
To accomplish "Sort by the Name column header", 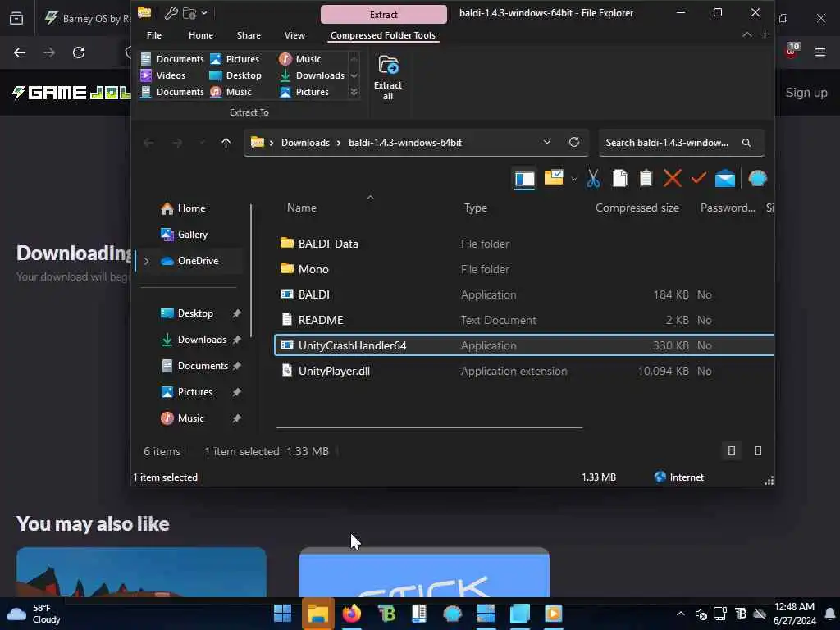I will click(302, 208).
